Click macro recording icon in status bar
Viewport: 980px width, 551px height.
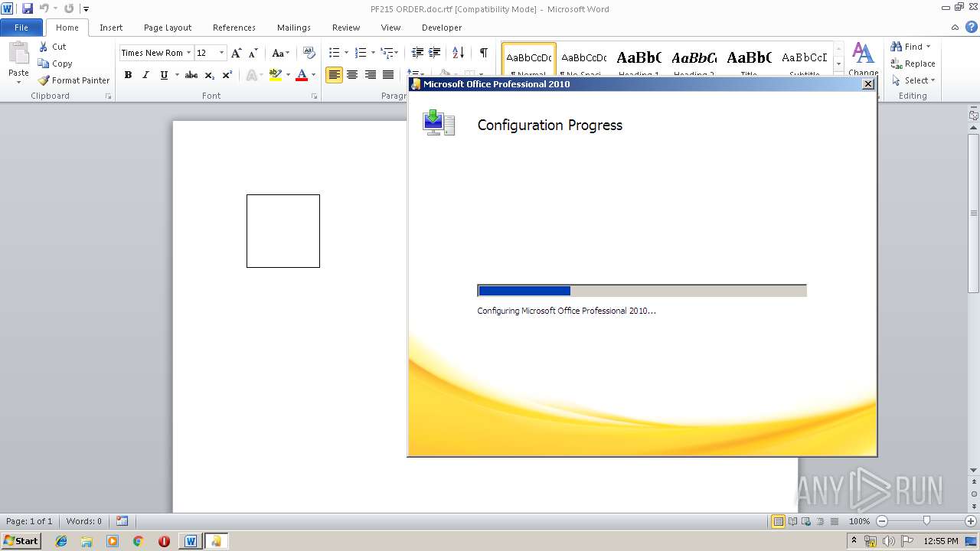pos(122,521)
